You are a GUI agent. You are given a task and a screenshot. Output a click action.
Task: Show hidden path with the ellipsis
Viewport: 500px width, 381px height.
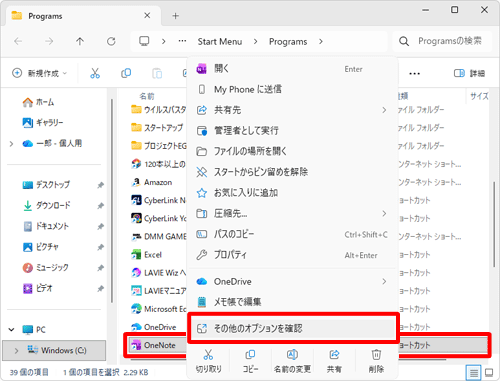pos(182,41)
